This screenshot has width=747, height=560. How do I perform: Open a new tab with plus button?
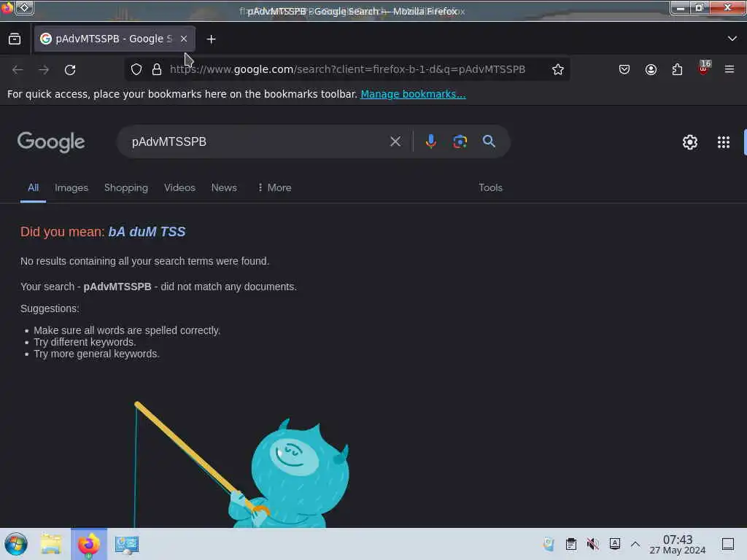point(211,39)
